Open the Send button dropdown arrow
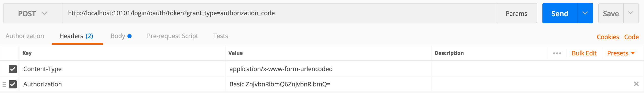644x93 pixels. pos(585,13)
